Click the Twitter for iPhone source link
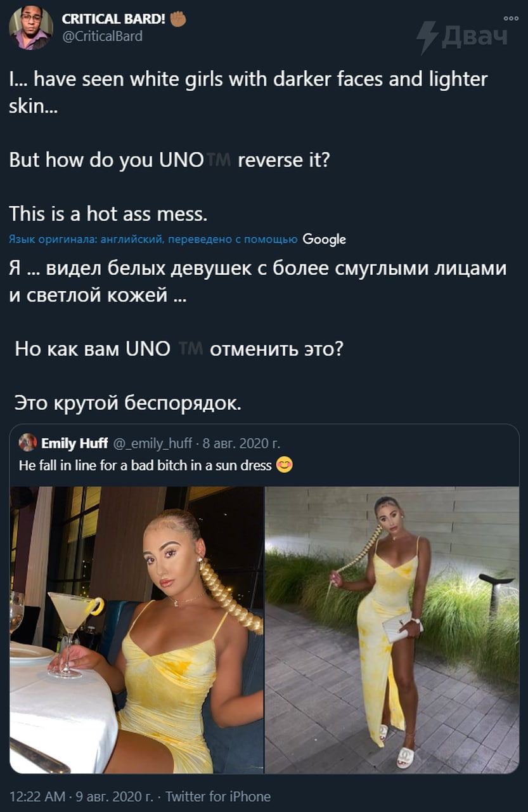This screenshot has width=528, height=812. click(x=218, y=796)
